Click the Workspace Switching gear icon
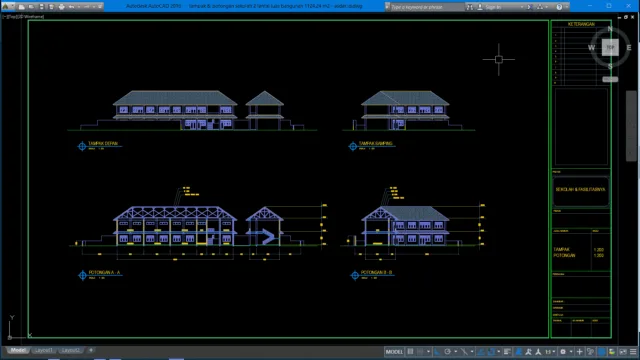 [563, 351]
